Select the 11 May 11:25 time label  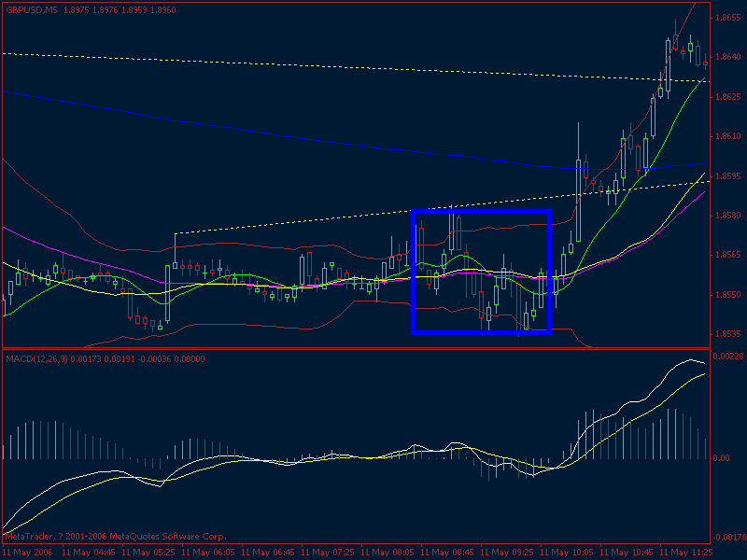pyautogui.click(x=686, y=553)
